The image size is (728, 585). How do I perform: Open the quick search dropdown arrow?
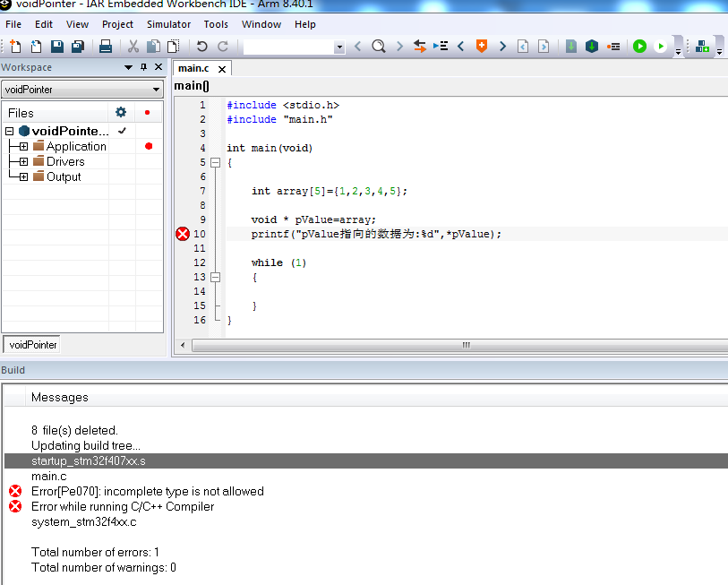click(340, 47)
